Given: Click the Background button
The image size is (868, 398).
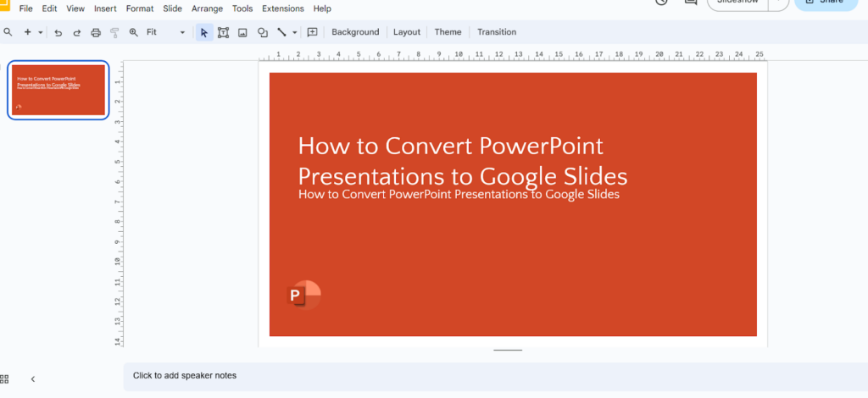Looking at the screenshot, I should [x=355, y=32].
